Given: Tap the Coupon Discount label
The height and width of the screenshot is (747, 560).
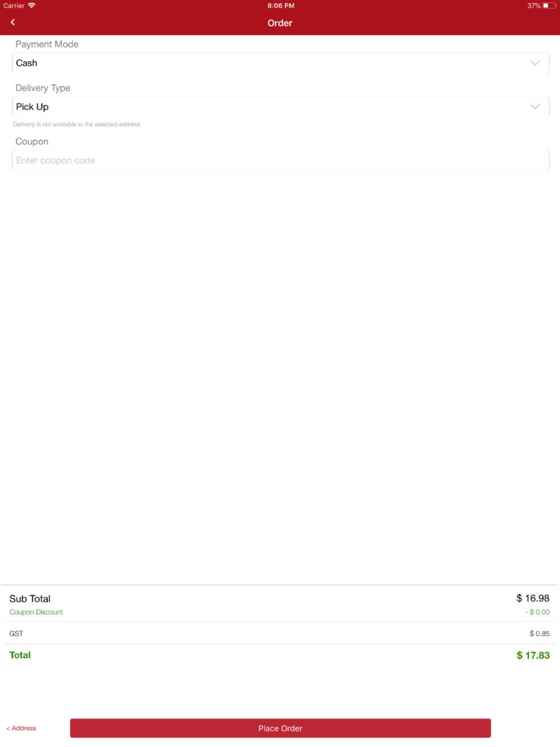Looking at the screenshot, I should 36,612.
